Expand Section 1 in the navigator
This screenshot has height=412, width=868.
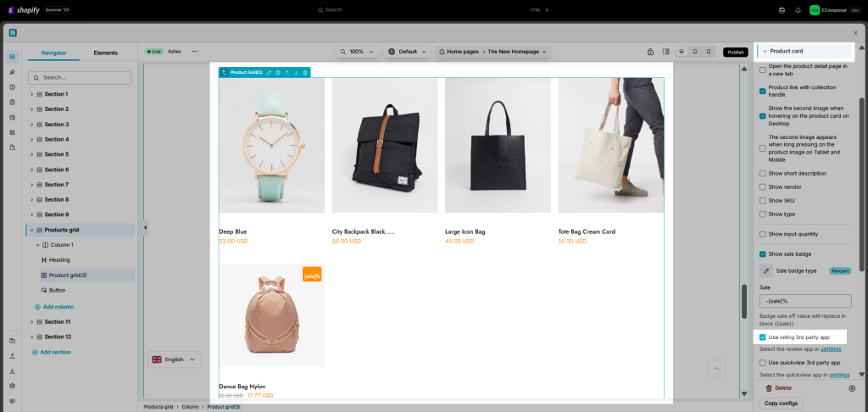[32, 94]
